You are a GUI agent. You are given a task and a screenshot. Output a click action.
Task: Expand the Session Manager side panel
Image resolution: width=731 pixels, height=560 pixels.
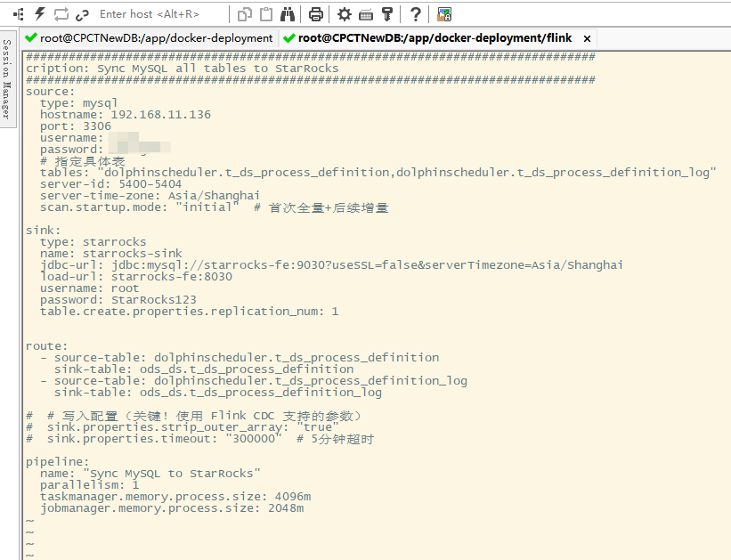click(x=7, y=80)
